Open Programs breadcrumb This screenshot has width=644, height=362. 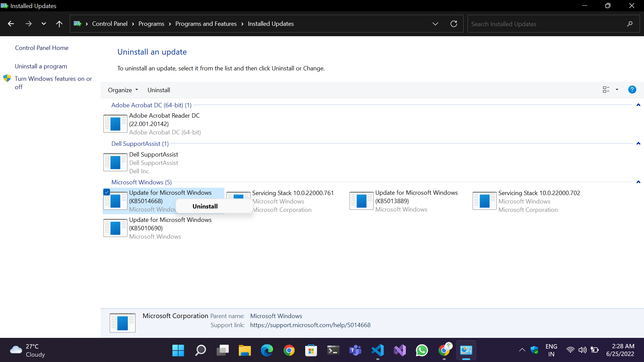[x=151, y=24]
